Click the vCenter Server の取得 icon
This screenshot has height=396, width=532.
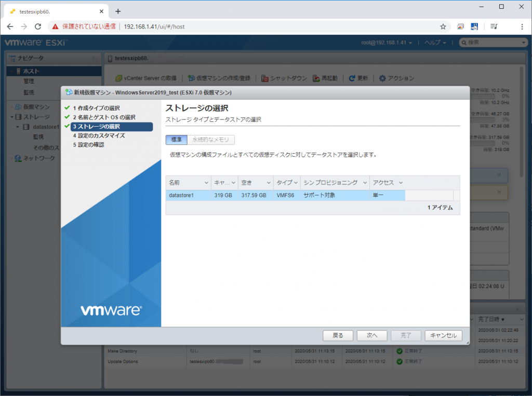pos(119,78)
